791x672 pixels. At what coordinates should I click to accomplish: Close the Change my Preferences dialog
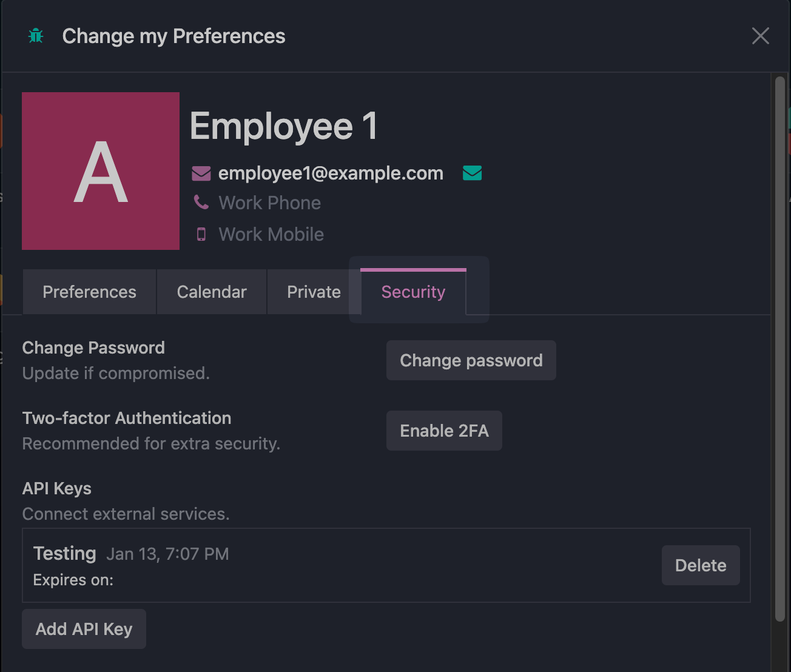click(760, 36)
